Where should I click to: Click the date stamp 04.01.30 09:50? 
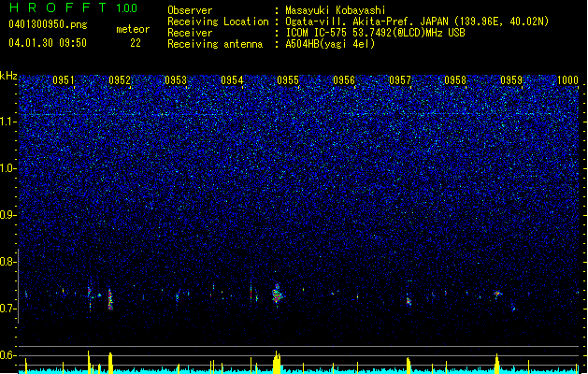[48, 43]
